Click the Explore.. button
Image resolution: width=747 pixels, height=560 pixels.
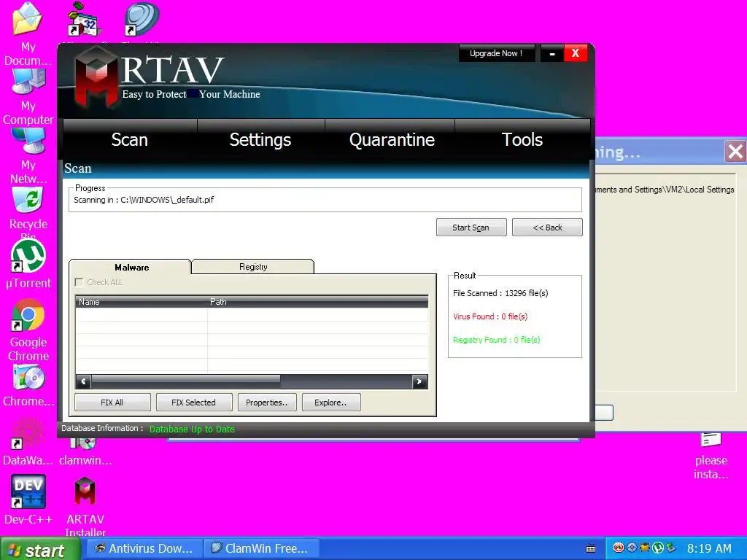click(x=331, y=402)
